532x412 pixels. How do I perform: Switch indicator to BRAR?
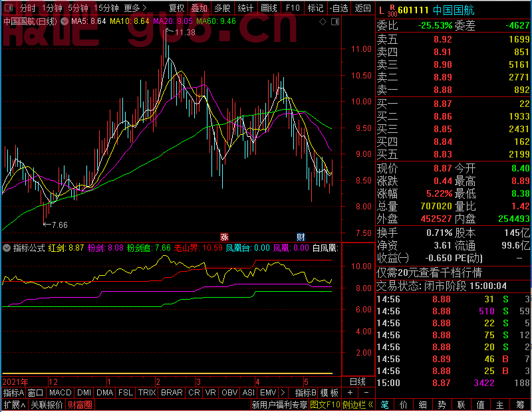pyautogui.click(x=172, y=393)
